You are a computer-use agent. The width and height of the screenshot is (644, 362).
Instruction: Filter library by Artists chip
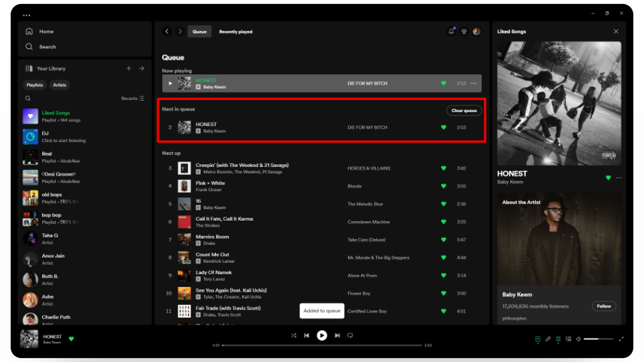[x=59, y=85]
